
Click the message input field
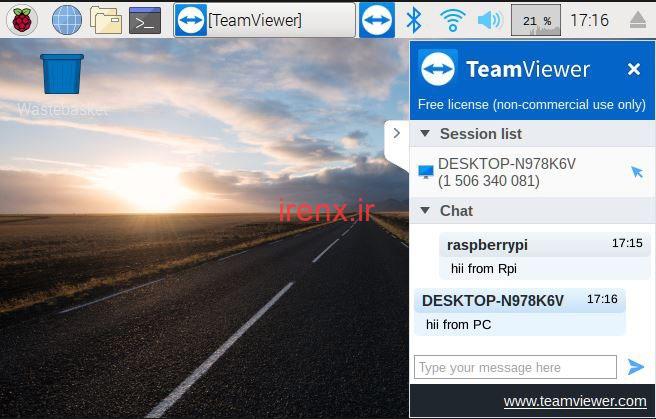tap(515, 367)
